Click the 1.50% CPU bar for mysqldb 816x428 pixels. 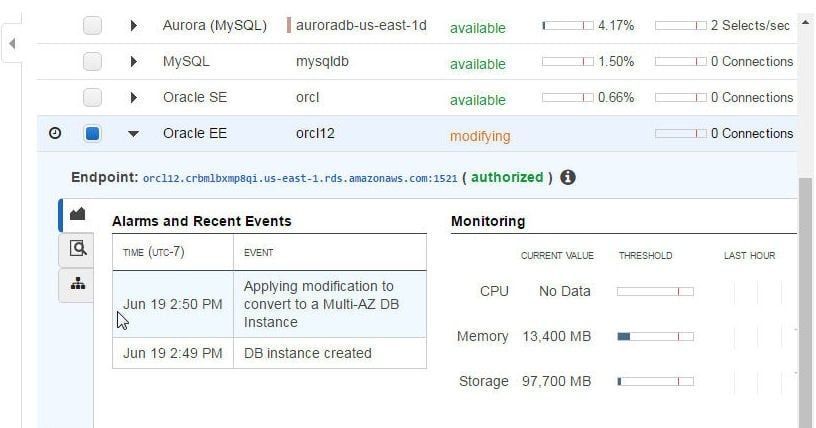click(568, 61)
